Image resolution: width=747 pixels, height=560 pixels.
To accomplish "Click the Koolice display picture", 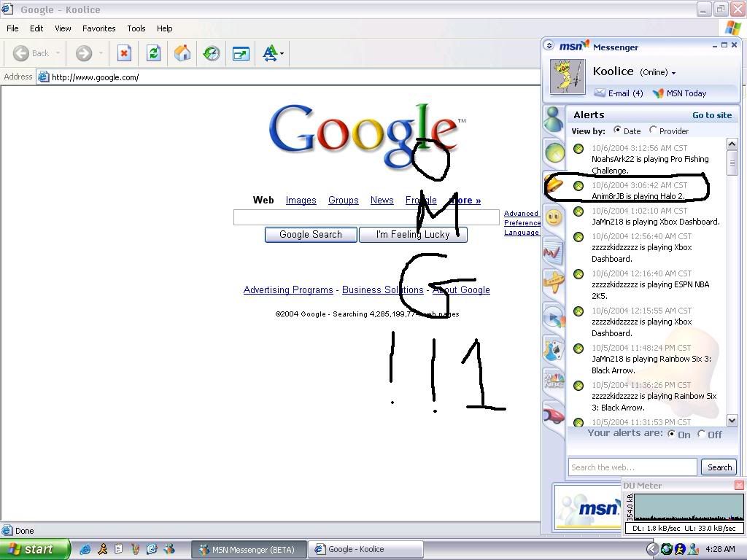I will [567, 77].
